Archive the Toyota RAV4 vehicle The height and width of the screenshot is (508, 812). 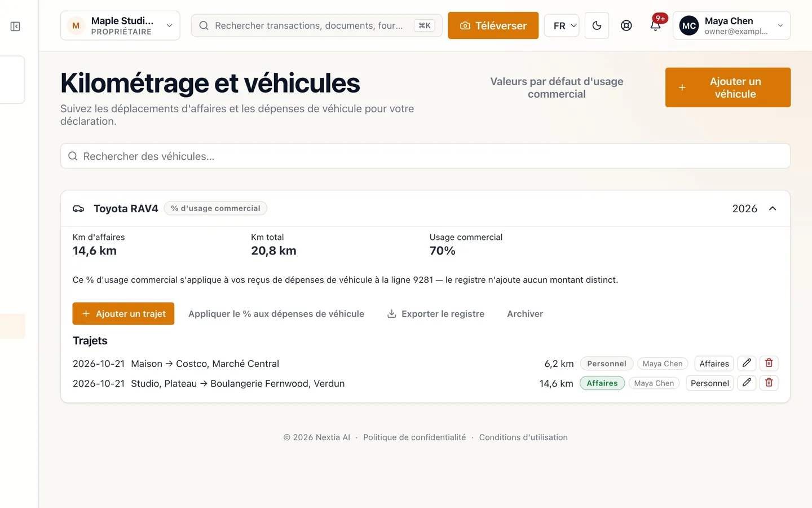(x=525, y=314)
